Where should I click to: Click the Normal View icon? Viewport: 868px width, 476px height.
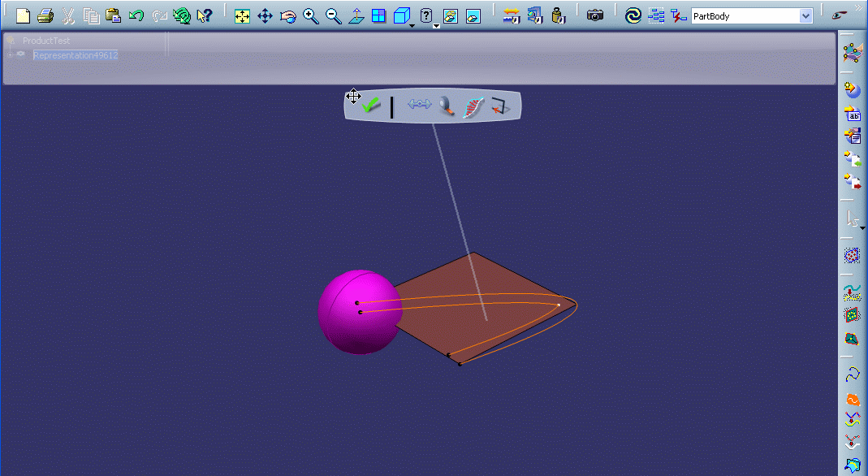coord(356,15)
